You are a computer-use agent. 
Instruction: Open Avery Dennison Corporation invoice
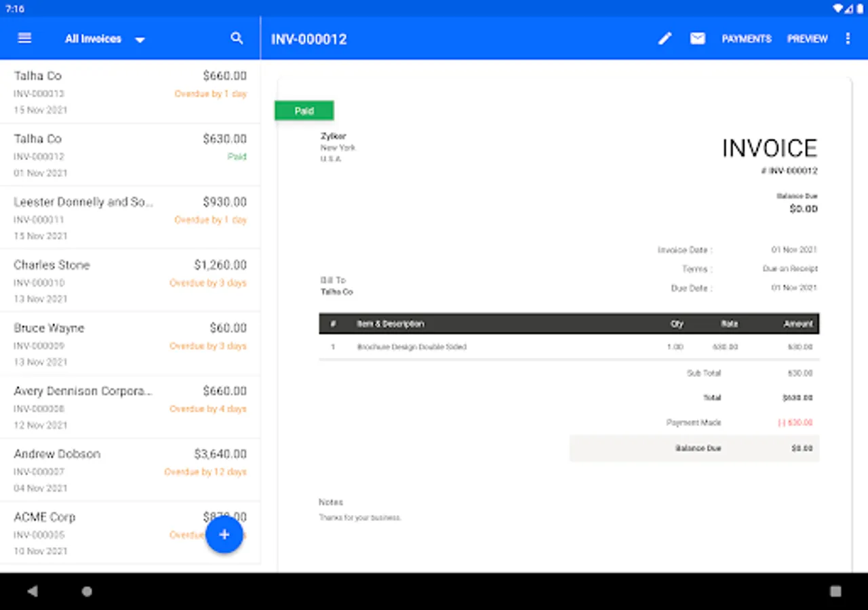130,407
